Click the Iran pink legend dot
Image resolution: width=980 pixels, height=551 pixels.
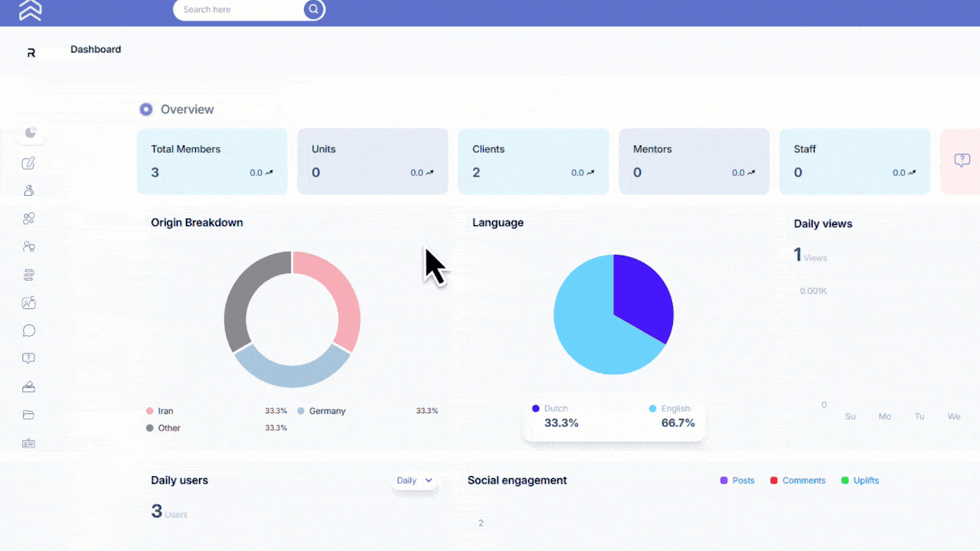[x=150, y=410]
